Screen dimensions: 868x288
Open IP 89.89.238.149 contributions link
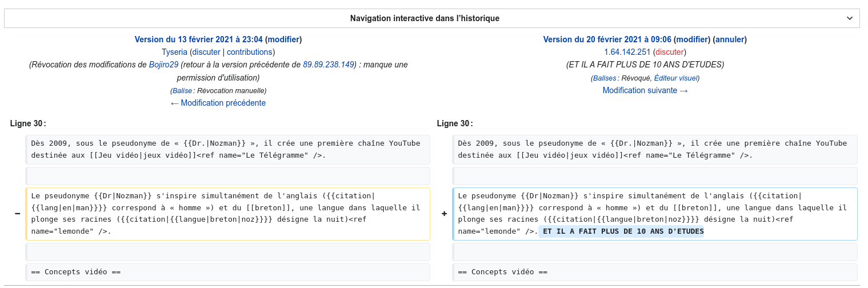click(329, 65)
